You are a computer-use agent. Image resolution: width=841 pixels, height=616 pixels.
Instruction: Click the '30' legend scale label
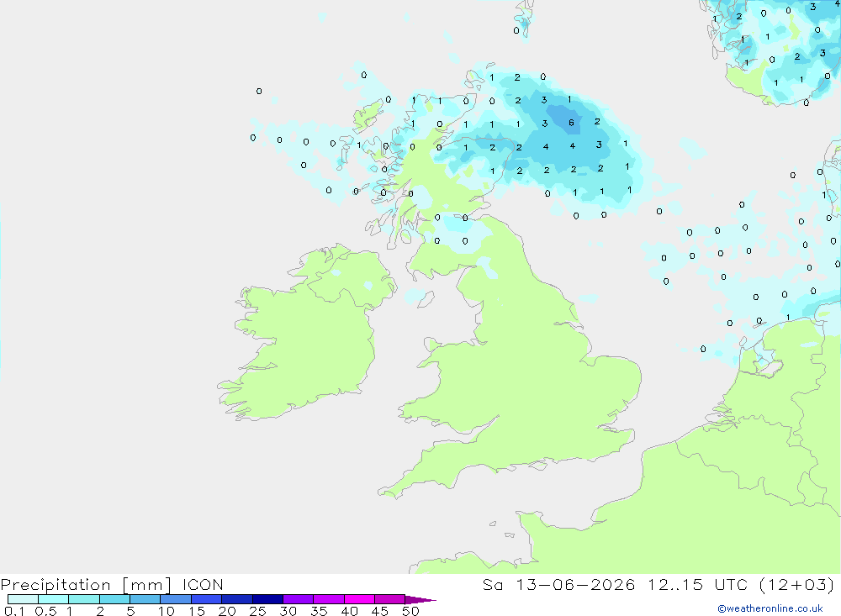(x=288, y=611)
